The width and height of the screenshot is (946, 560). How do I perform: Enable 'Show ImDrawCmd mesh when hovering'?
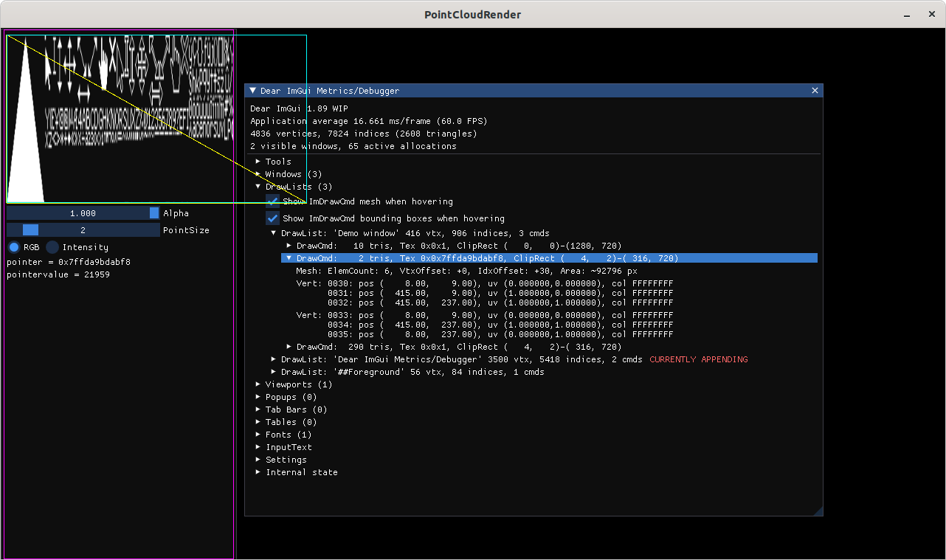click(x=272, y=201)
